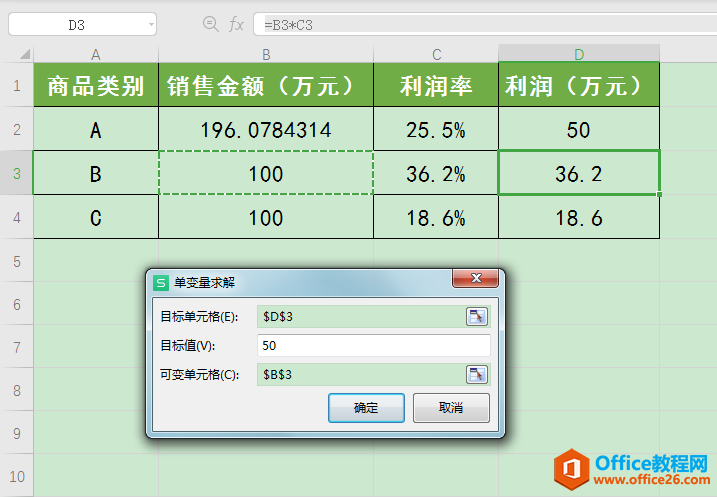The height and width of the screenshot is (497, 717).
Task: Click range picker icon for 可变单元格
Action: [477, 374]
